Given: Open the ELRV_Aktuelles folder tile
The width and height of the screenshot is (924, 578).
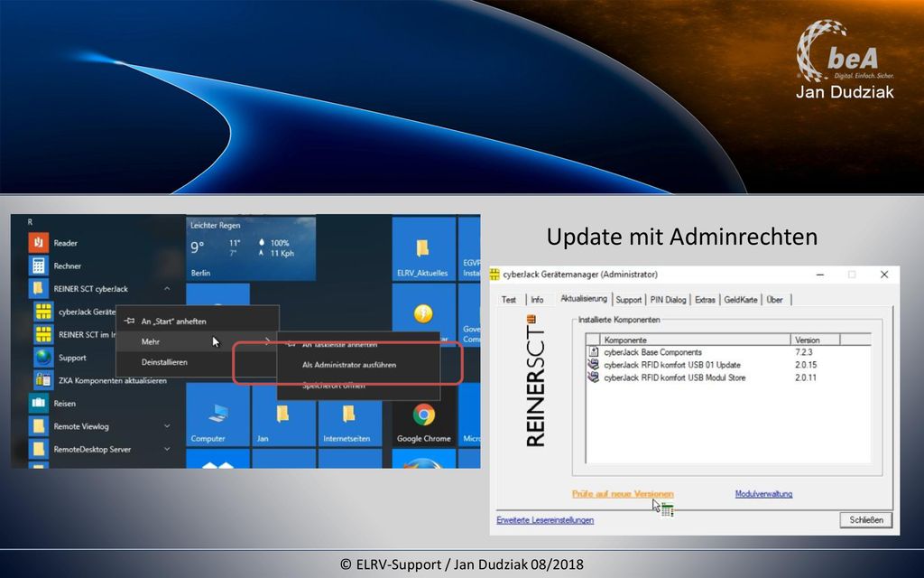Looking at the screenshot, I should tap(423, 248).
